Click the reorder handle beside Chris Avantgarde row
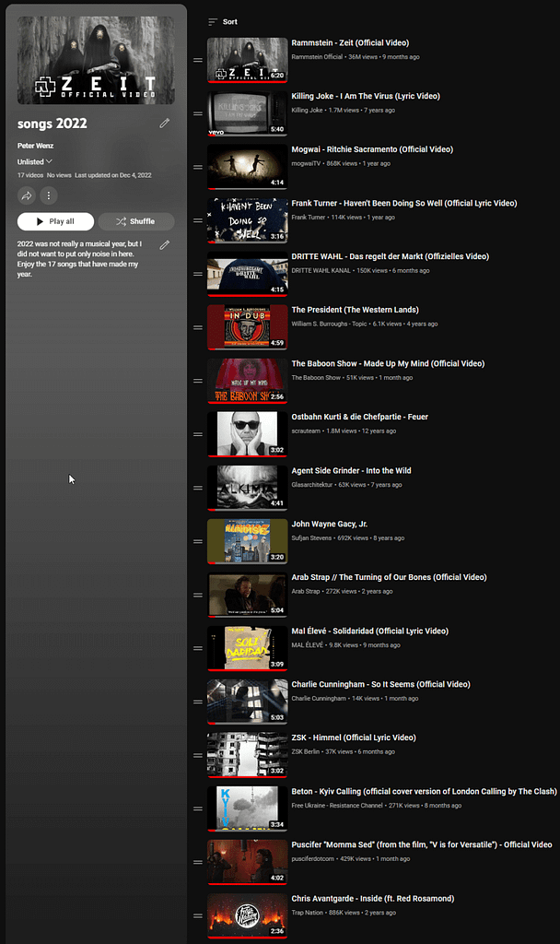This screenshot has width=560, height=944. [198, 915]
